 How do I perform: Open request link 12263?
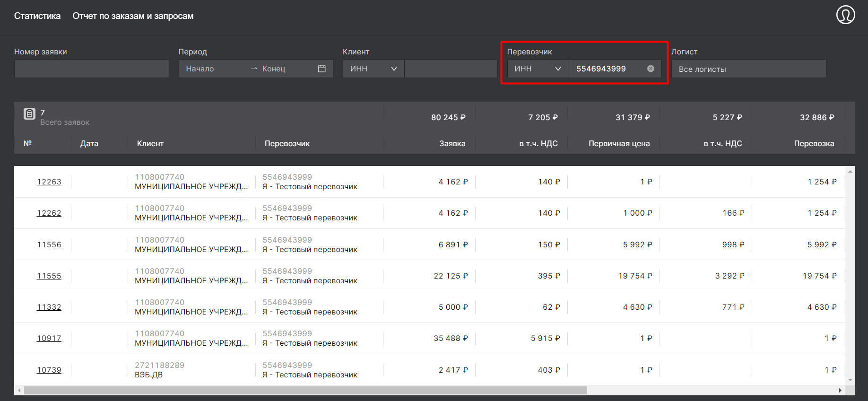[x=49, y=182]
